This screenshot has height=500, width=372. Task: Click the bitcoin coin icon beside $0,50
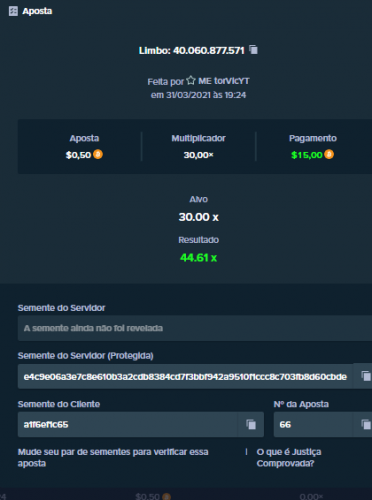click(x=98, y=154)
